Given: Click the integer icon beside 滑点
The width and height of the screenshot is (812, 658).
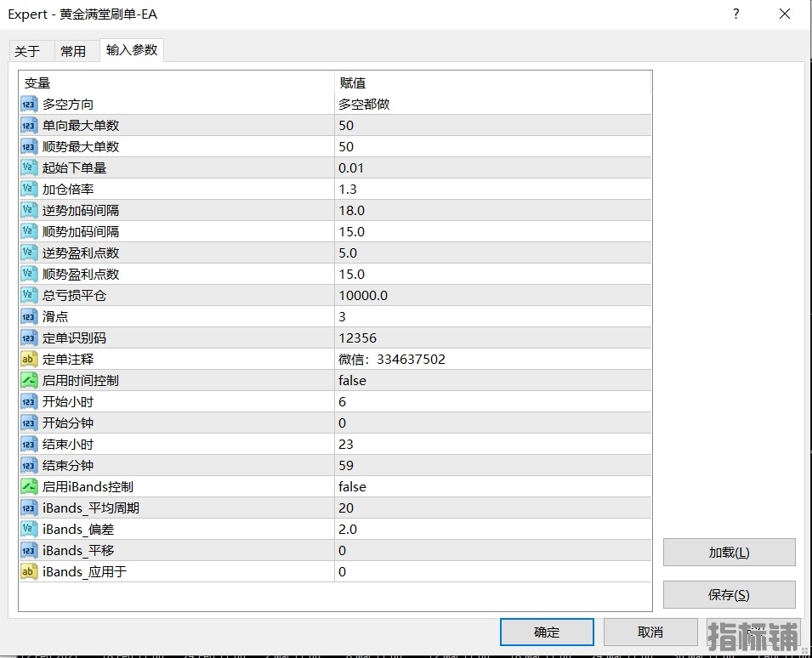Looking at the screenshot, I should (x=29, y=316).
